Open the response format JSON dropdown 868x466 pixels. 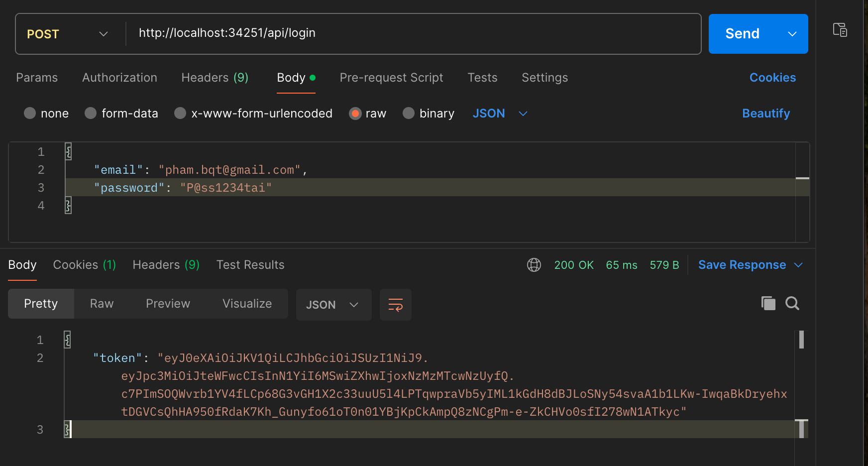point(333,305)
